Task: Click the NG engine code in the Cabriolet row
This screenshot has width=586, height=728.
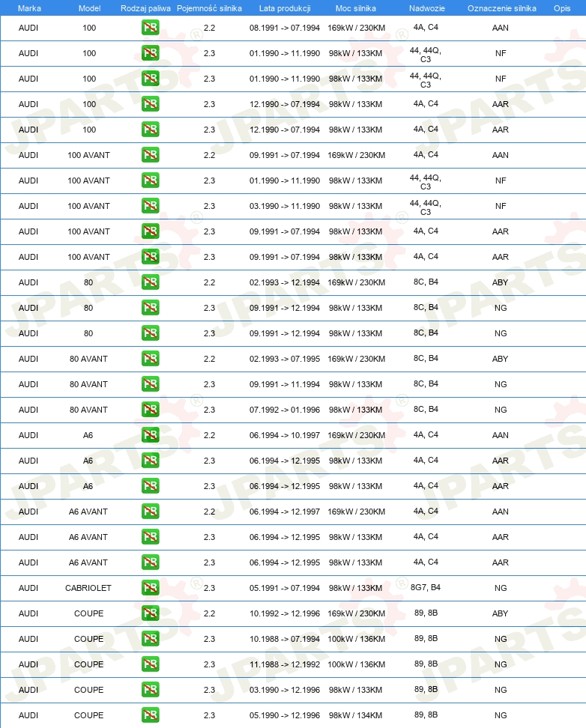Action: pos(501,588)
